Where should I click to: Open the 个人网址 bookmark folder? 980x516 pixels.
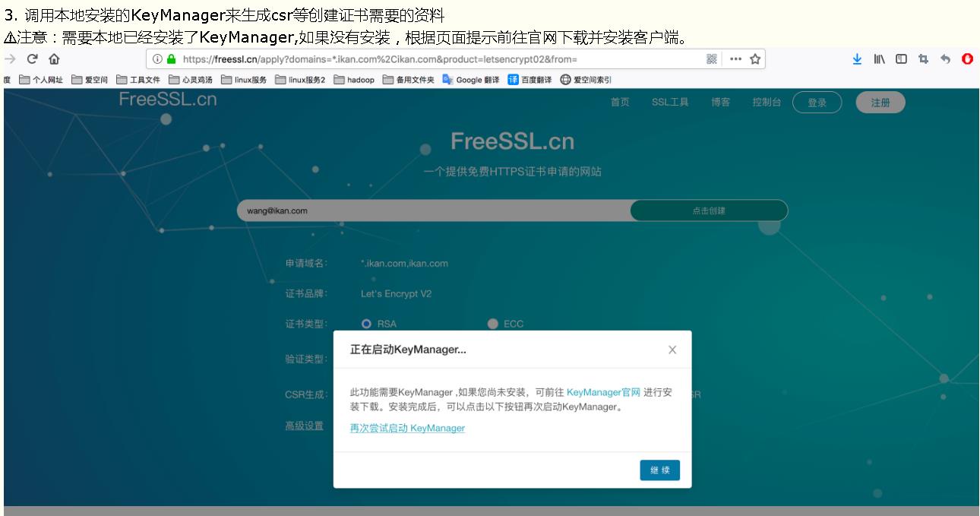[41, 80]
